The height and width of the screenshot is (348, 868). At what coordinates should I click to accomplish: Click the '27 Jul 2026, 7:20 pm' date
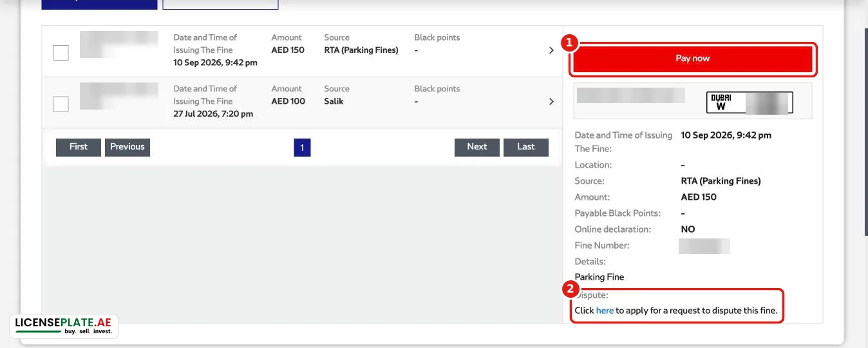click(x=213, y=114)
